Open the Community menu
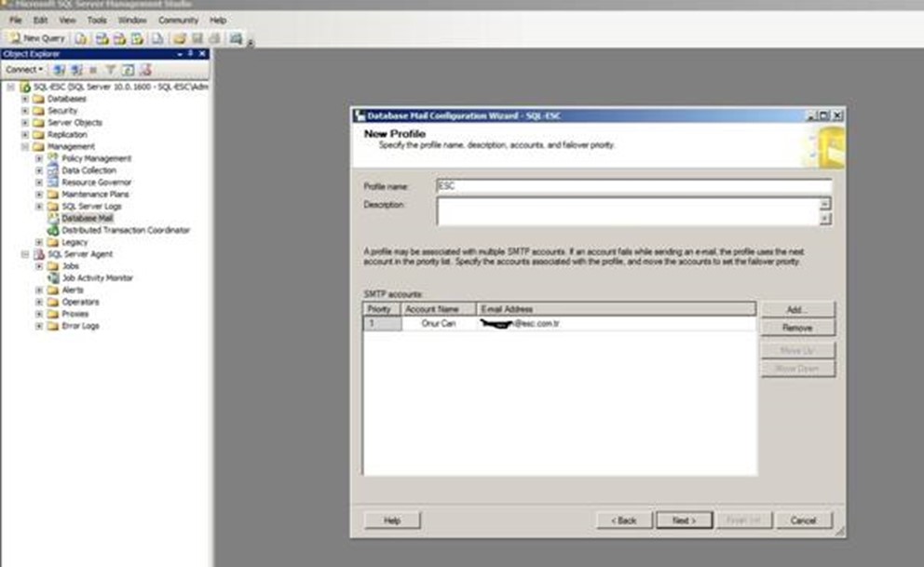 point(178,20)
